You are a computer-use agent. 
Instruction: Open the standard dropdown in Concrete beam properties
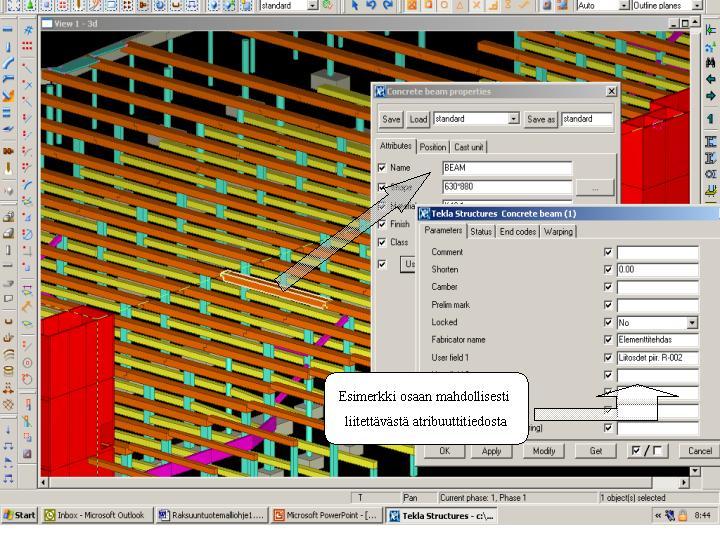pos(514,119)
